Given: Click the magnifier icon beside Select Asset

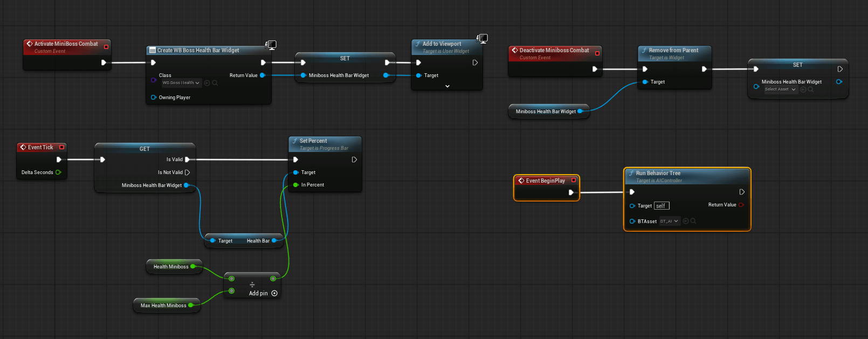Looking at the screenshot, I should tap(811, 89).
